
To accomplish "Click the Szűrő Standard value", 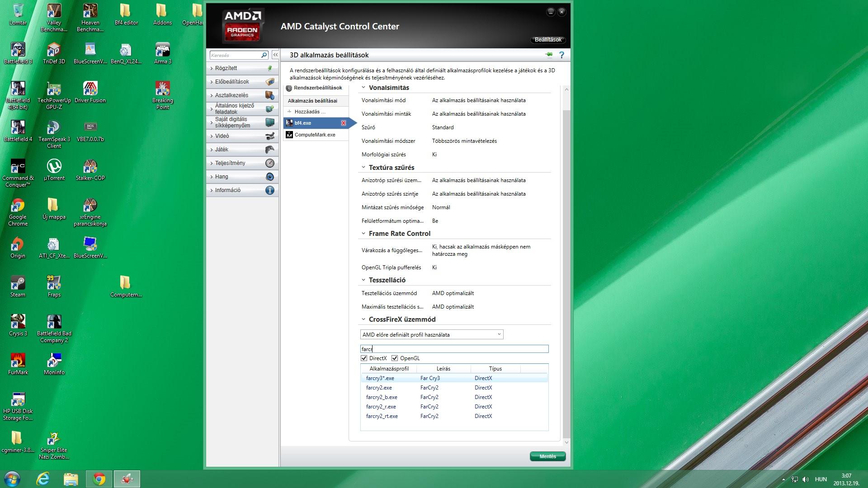I will pyautogui.click(x=443, y=127).
